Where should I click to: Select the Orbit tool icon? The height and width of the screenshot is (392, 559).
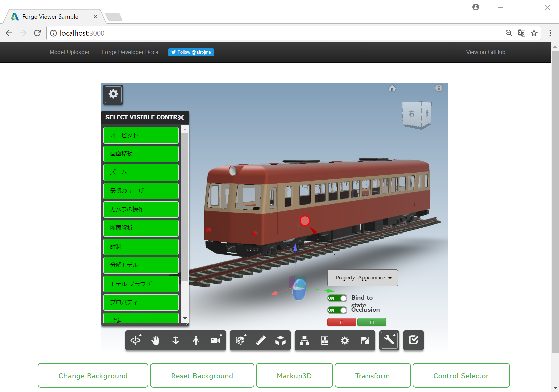click(x=135, y=340)
